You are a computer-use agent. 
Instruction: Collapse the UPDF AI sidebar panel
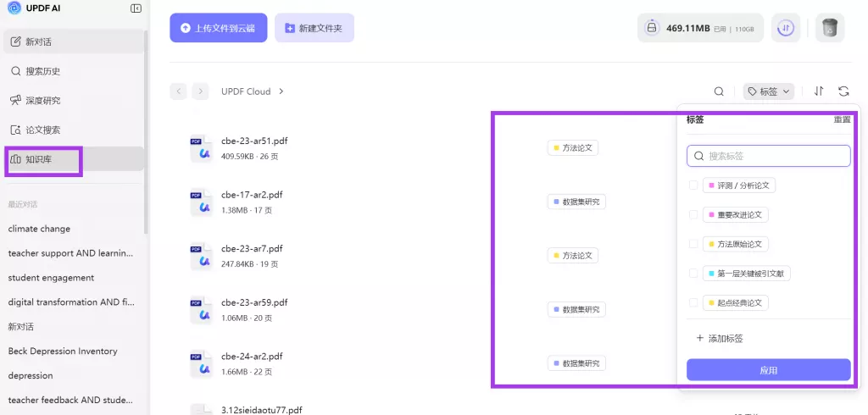136,8
